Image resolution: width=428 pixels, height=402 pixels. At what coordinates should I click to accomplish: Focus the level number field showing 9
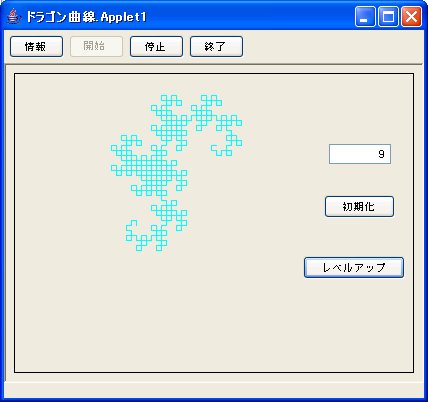click(x=360, y=154)
